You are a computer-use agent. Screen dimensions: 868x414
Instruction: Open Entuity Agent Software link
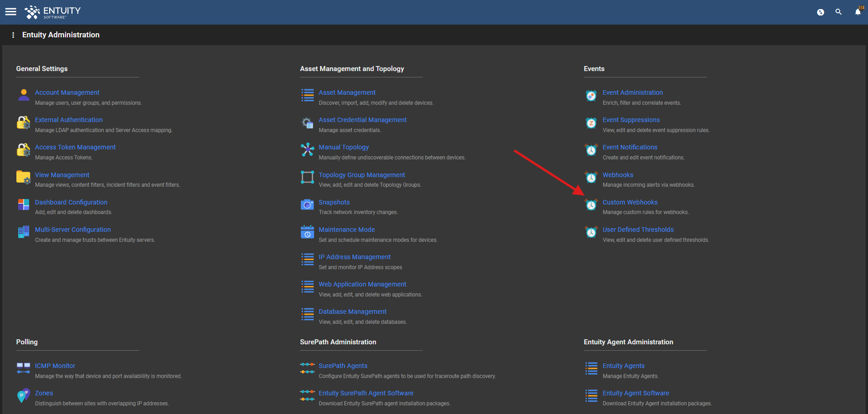[x=636, y=393]
